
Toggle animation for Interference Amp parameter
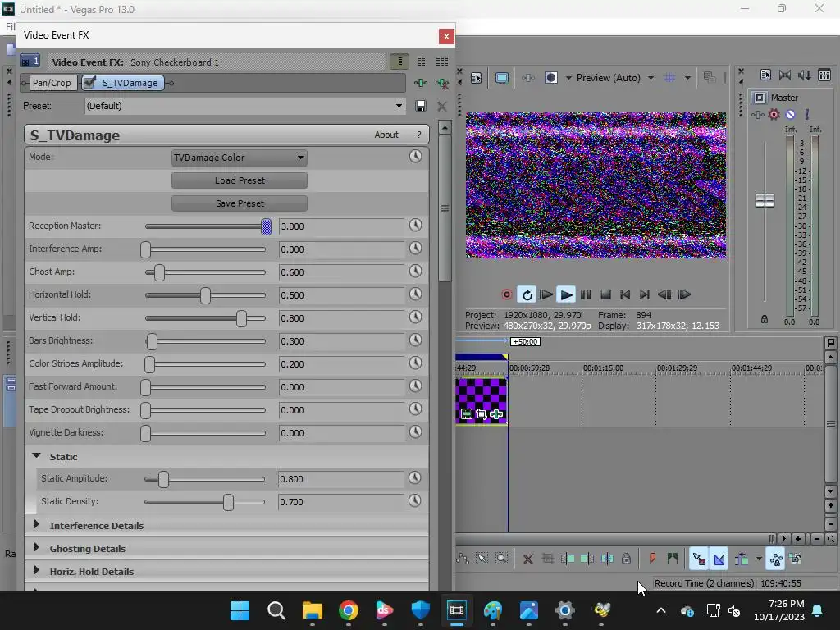(415, 248)
